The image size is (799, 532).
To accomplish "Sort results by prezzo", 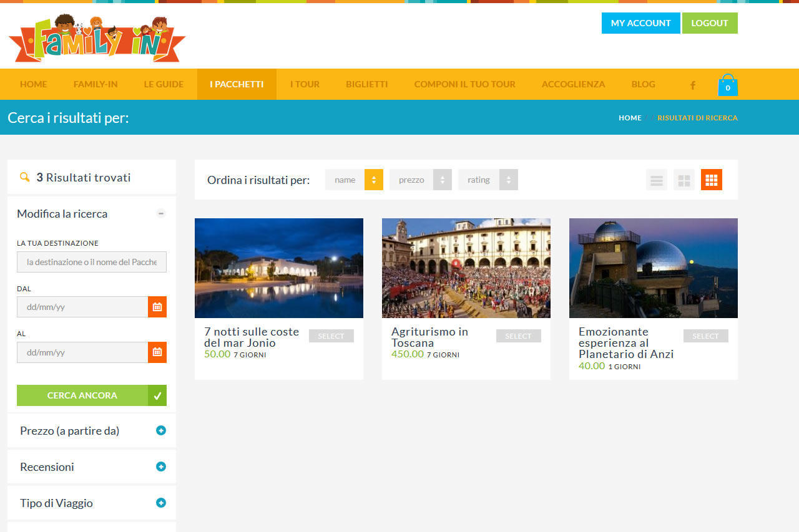I will tap(420, 180).
